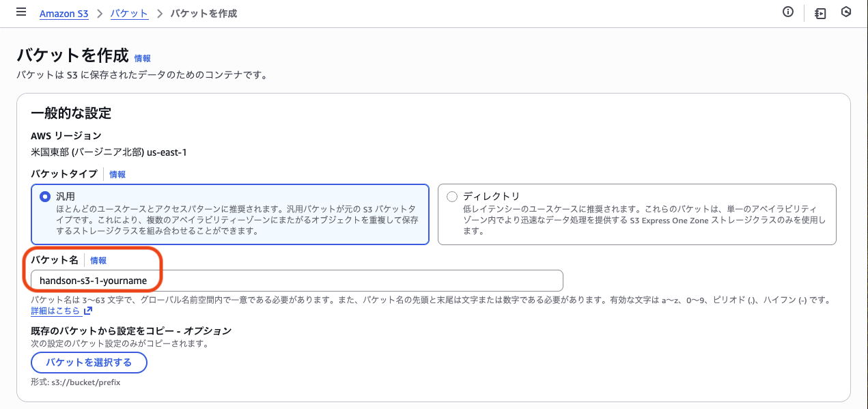Click the hexagon icon in top bar
Image resolution: width=868 pixels, height=409 pixels.
(846, 12)
